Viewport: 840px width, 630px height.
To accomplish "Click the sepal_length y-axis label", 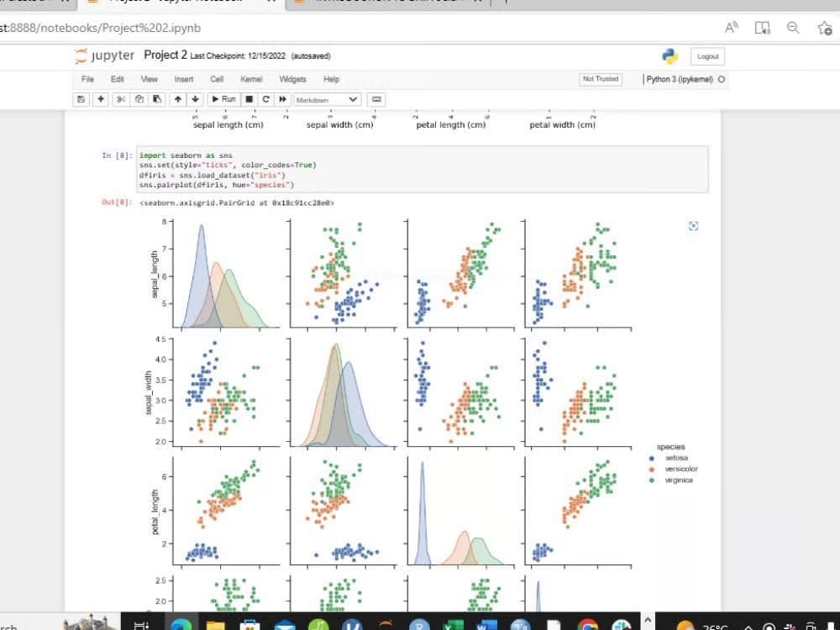I will click(x=155, y=274).
